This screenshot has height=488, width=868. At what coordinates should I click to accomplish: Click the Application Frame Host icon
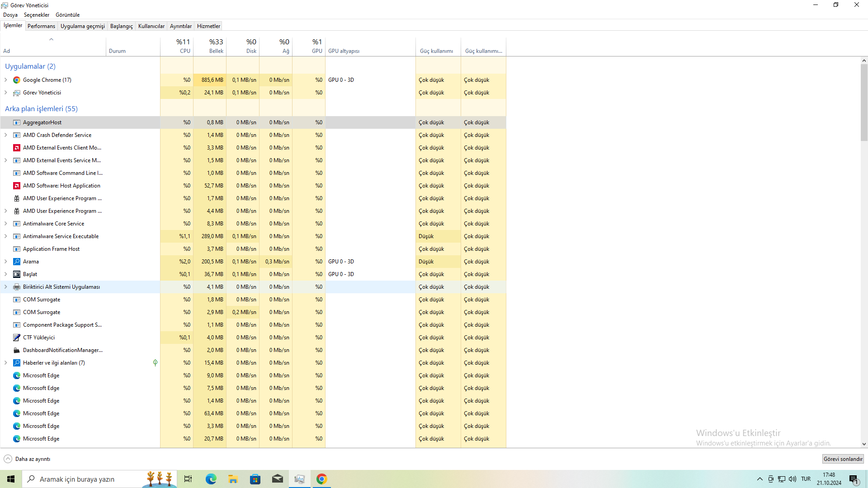tap(17, 249)
